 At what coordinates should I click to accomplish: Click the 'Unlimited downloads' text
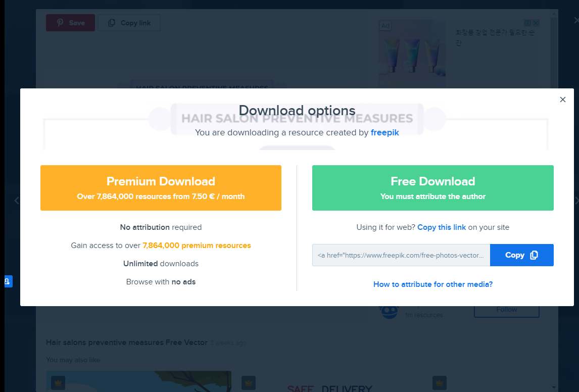[161, 264]
